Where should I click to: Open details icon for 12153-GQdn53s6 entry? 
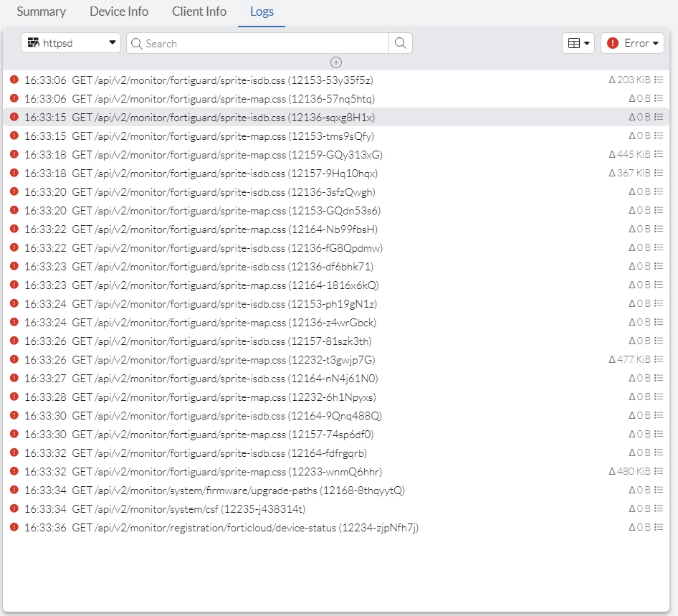coord(659,210)
